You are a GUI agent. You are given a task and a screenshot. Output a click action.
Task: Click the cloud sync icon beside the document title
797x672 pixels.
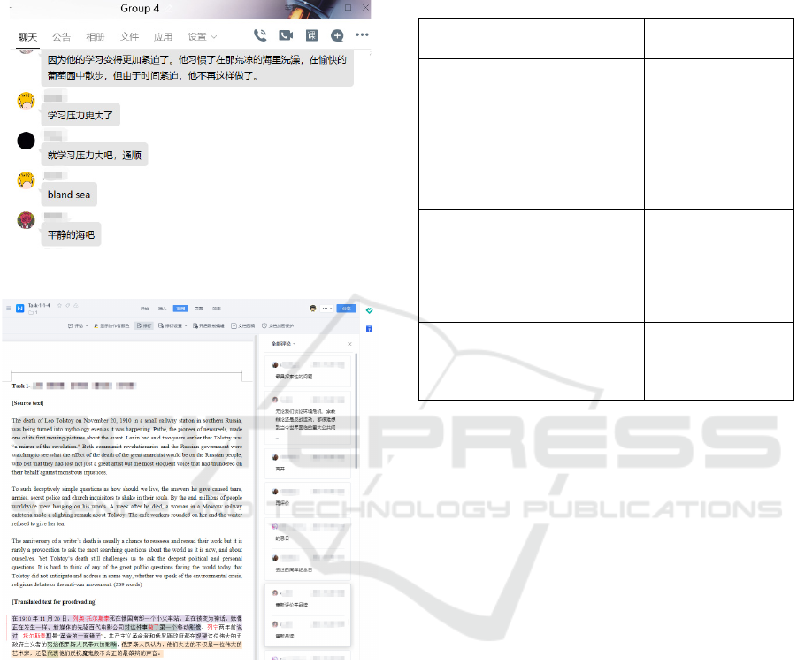[x=76, y=305]
